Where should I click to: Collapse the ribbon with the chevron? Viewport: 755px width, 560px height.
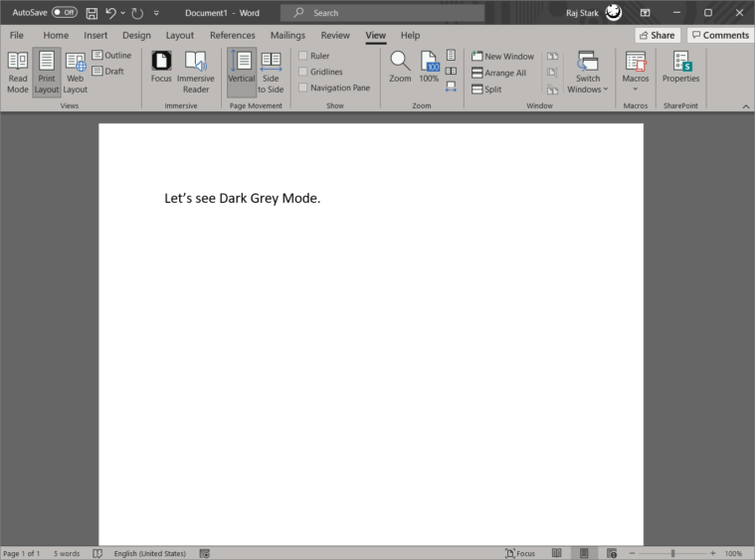pos(746,106)
